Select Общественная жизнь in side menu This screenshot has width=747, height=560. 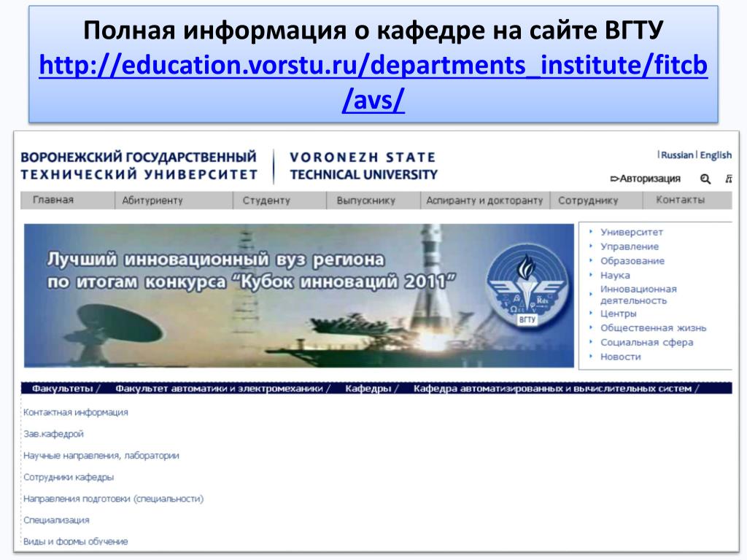(653, 327)
